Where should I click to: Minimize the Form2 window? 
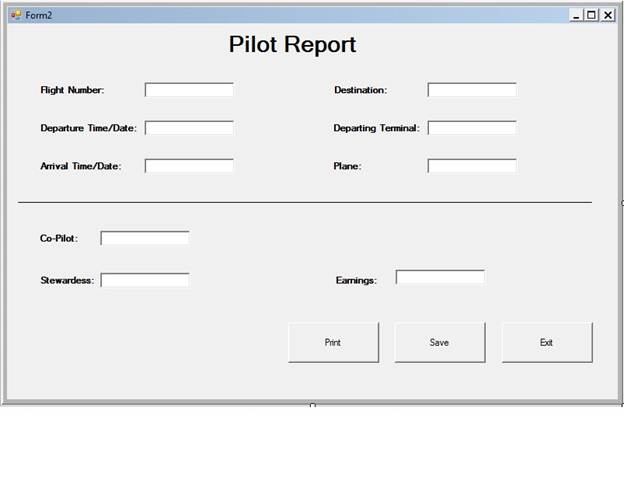(x=576, y=15)
